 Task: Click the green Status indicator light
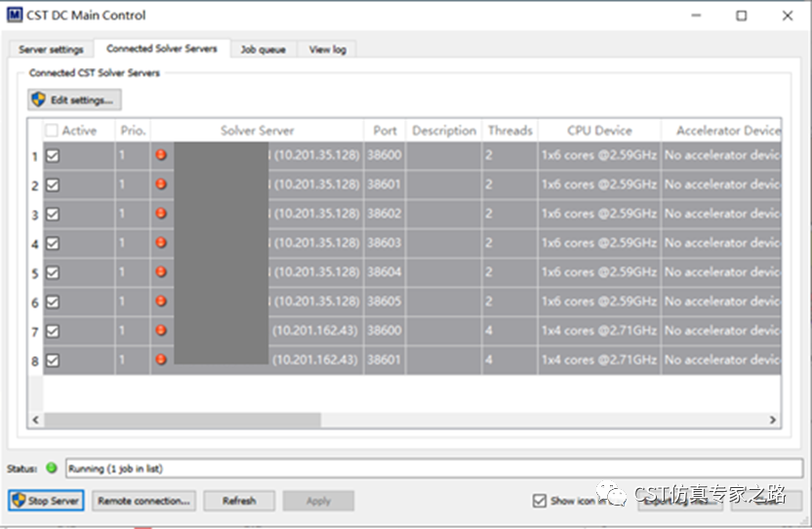click(x=52, y=468)
